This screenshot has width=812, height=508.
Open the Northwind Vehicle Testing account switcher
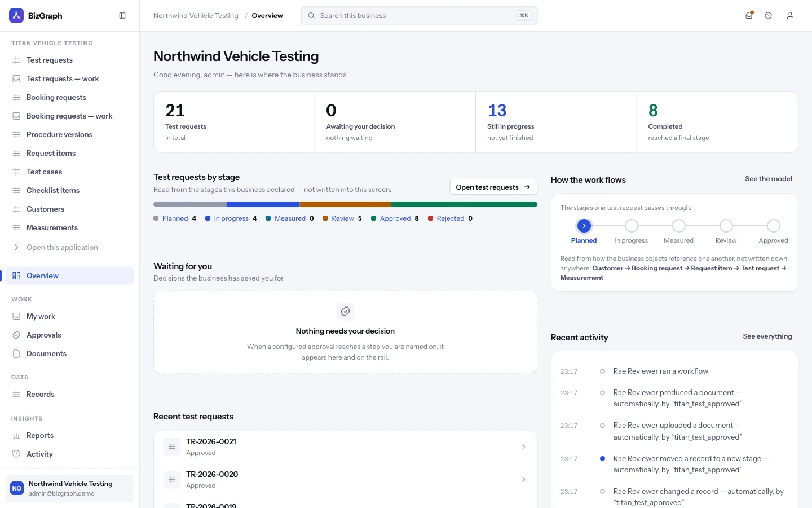[x=70, y=488]
